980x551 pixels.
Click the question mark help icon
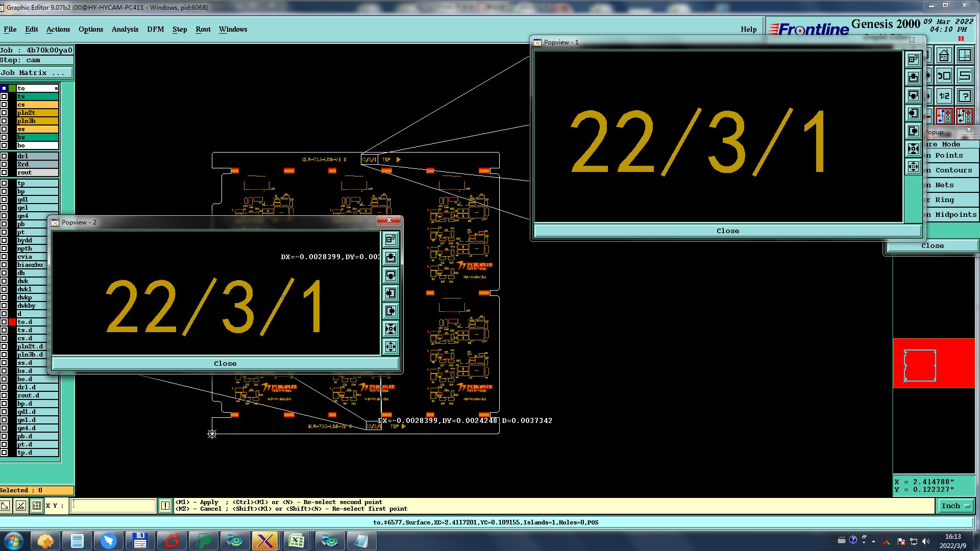click(x=964, y=96)
